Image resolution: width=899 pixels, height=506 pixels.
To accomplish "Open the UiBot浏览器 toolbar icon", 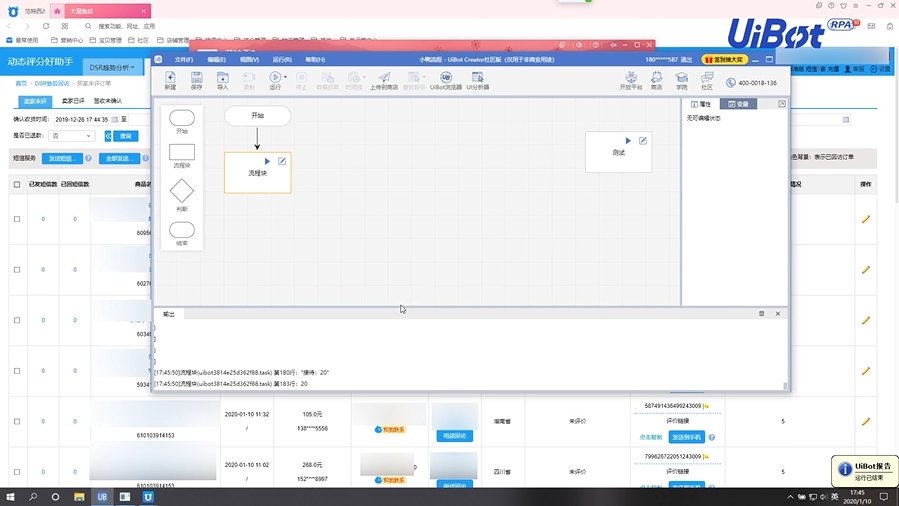I will [x=445, y=80].
